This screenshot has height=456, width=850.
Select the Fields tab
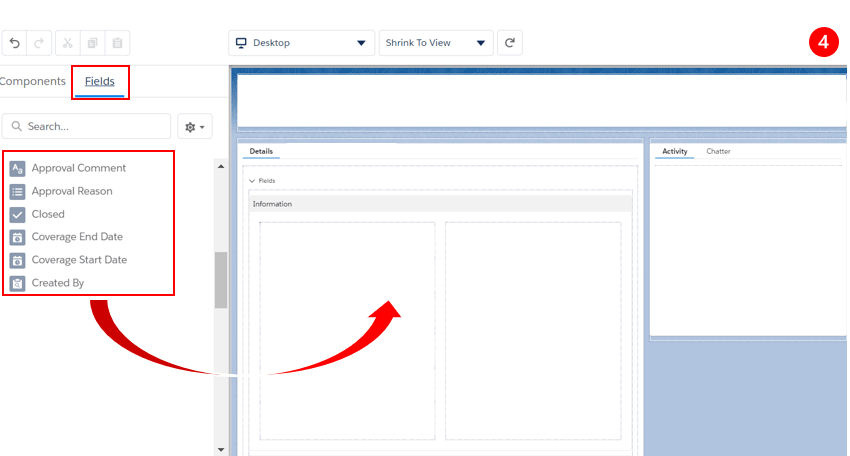click(x=100, y=81)
